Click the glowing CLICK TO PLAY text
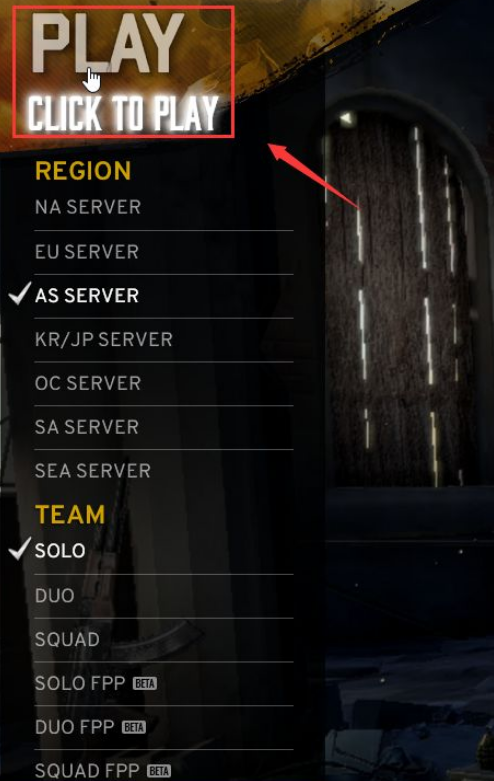Image resolution: width=494 pixels, height=781 pixels. click(x=123, y=113)
